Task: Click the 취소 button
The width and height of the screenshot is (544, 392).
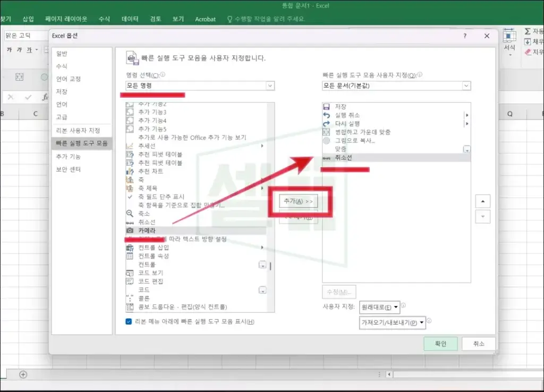Action: (479, 344)
